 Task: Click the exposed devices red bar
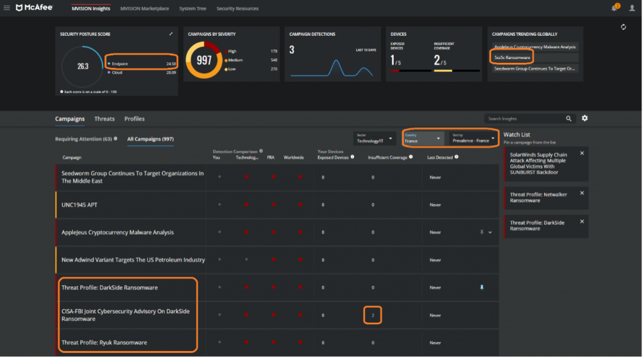click(x=395, y=70)
